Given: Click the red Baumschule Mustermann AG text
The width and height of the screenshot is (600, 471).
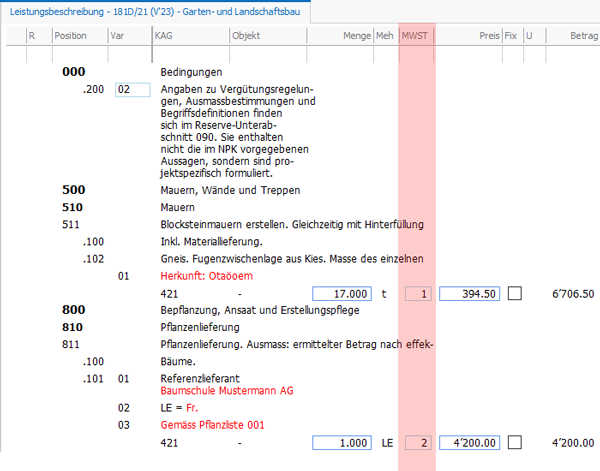Looking at the screenshot, I should tap(227, 391).
